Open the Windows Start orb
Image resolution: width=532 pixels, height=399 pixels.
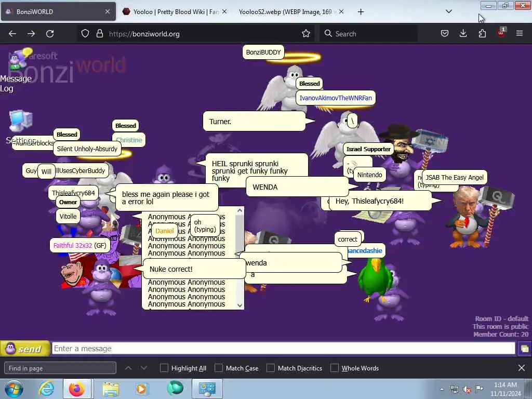pyautogui.click(x=14, y=389)
